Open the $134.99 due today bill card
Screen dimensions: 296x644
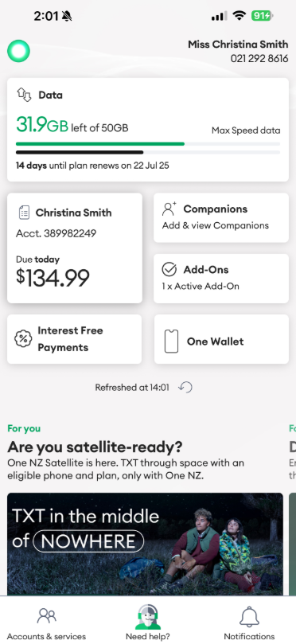75,248
